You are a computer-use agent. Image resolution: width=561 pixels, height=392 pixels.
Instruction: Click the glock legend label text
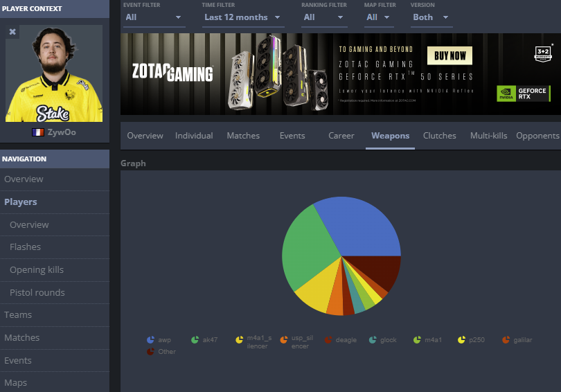[x=388, y=340]
